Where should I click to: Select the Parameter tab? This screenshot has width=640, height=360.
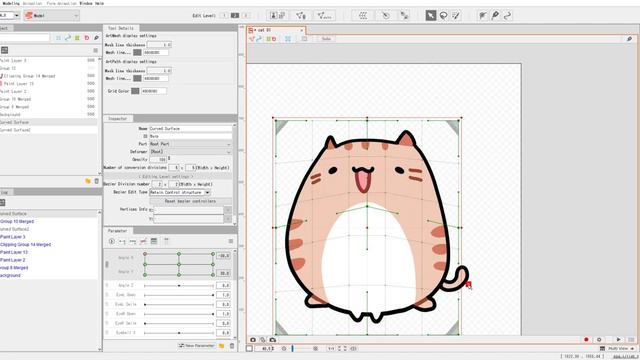[118, 231]
